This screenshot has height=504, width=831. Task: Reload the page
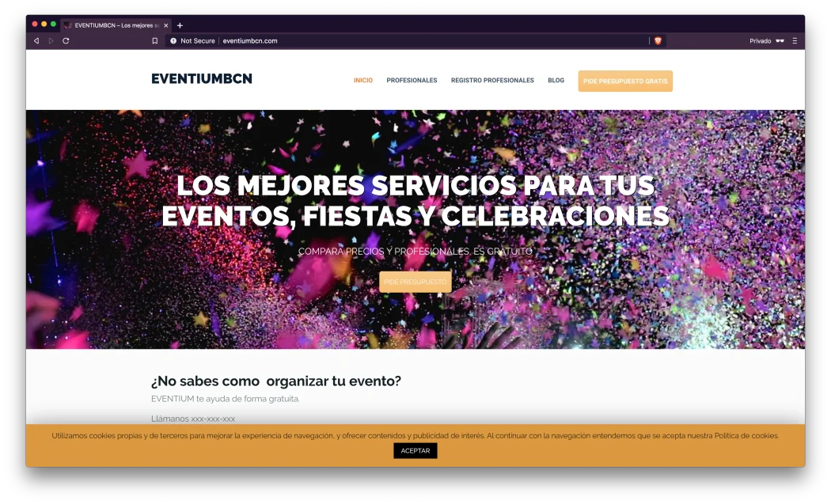click(66, 40)
